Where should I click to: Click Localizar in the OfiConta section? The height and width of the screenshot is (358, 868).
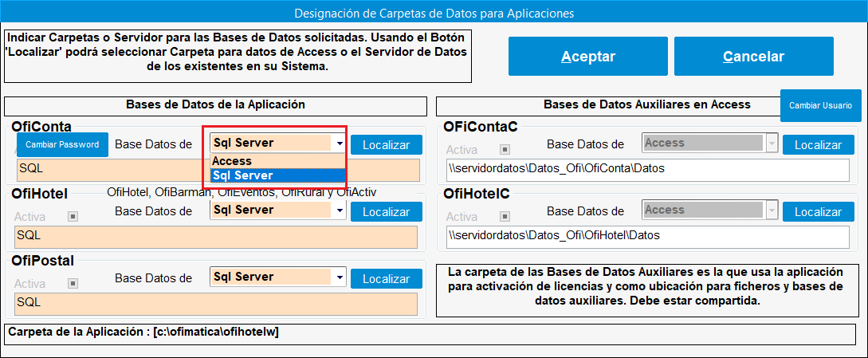pos(387,145)
